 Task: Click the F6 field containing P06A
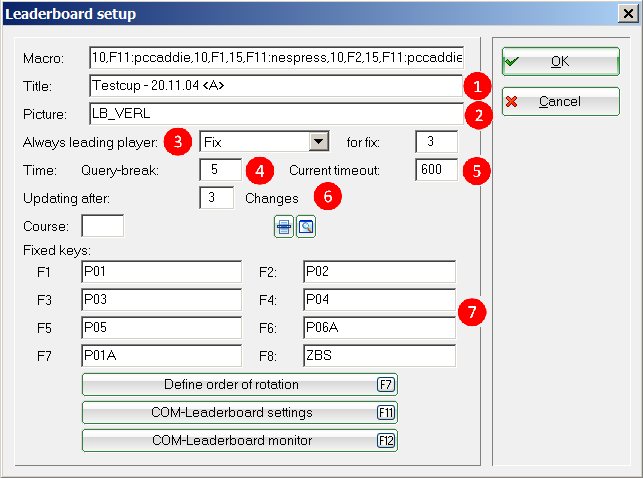click(379, 328)
